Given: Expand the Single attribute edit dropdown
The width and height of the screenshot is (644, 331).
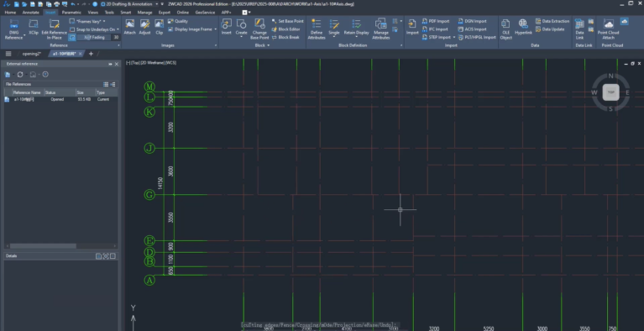Looking at the screenshot, I should point(334,37).
